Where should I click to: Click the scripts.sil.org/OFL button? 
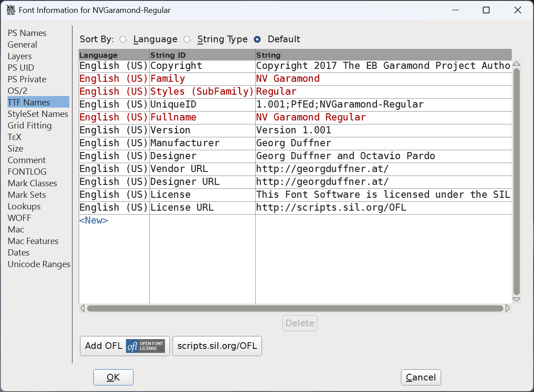217,346
